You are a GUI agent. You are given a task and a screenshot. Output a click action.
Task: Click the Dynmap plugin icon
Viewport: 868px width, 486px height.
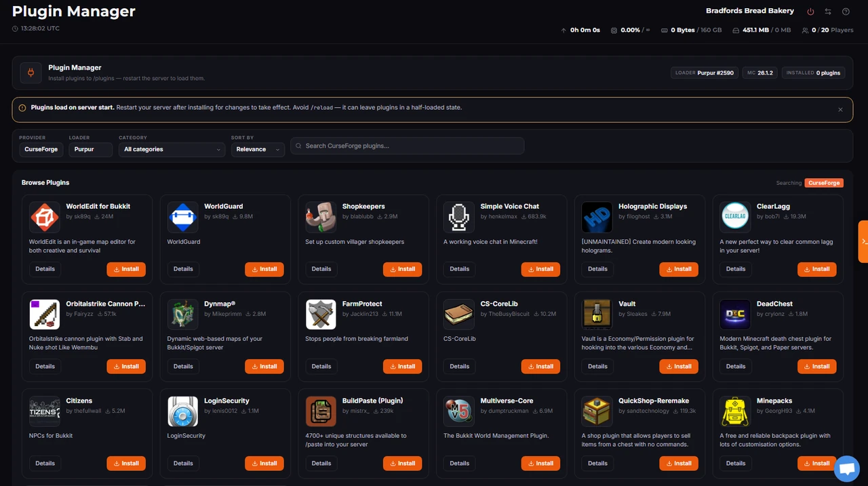(182, 315)
